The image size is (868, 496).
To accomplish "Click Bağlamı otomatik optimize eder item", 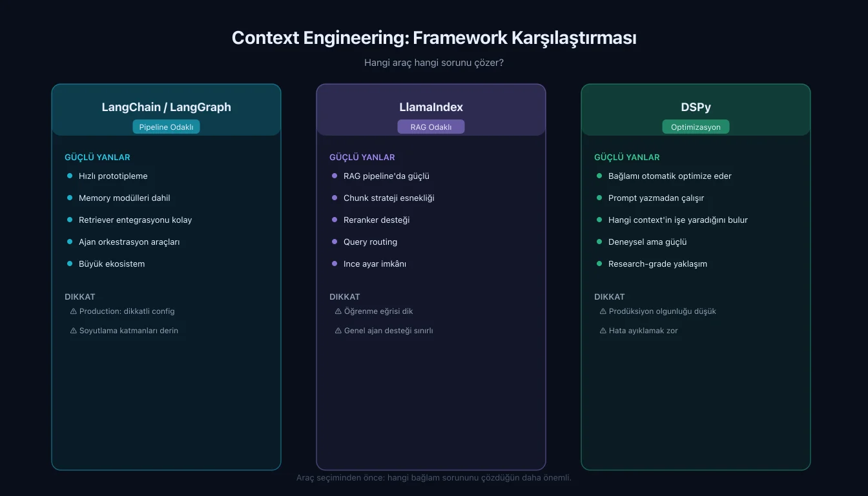I will [x=670, y=176].
